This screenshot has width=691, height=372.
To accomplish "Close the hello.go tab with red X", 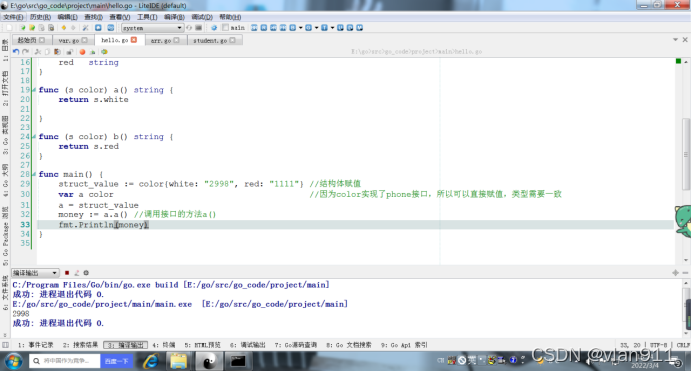I will [134, 40].
